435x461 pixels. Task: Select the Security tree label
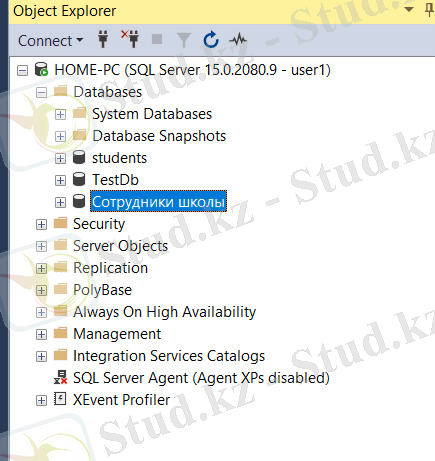coord(99,224)
